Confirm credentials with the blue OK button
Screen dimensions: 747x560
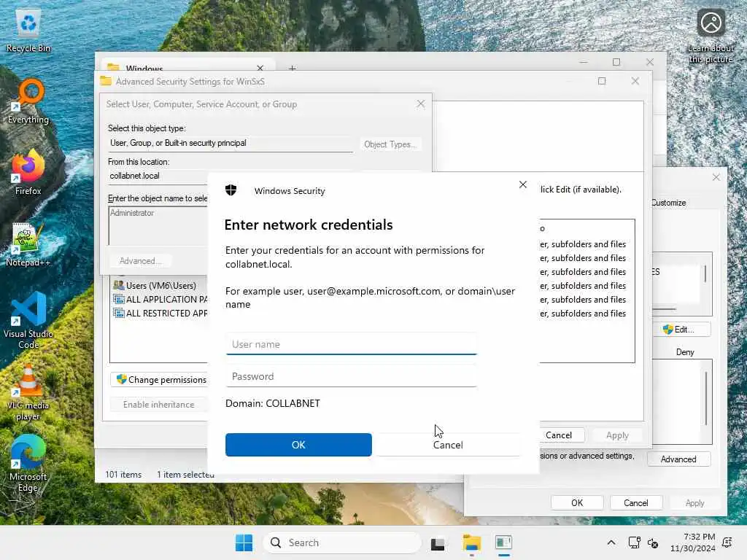tap(298, 445)
